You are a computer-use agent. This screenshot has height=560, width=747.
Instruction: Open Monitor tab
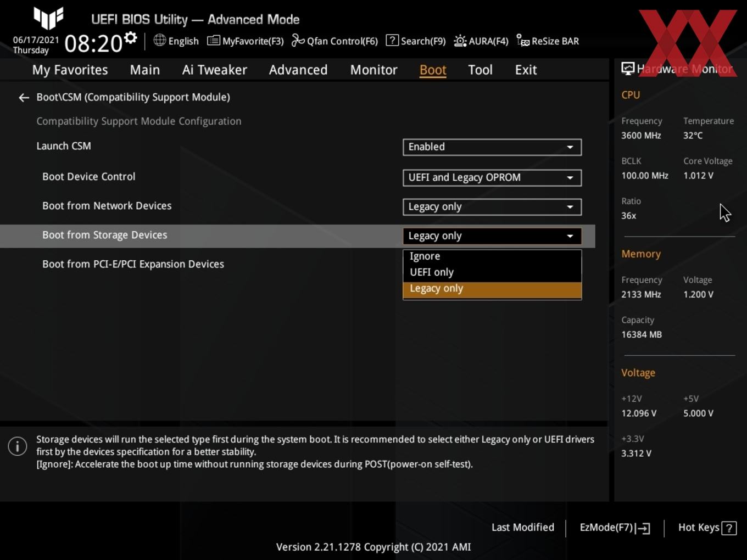(x=374, y=70)
